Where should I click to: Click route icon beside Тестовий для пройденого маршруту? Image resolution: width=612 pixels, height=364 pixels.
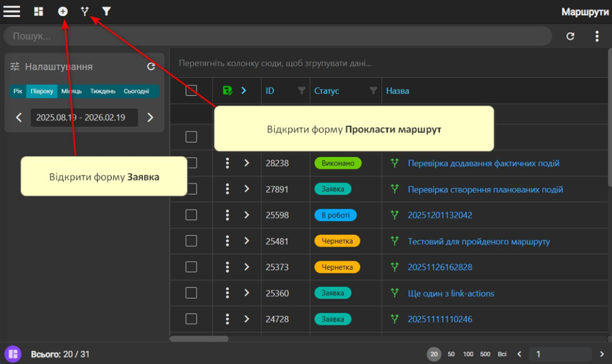pyautogui.click(x=394, y=241)
